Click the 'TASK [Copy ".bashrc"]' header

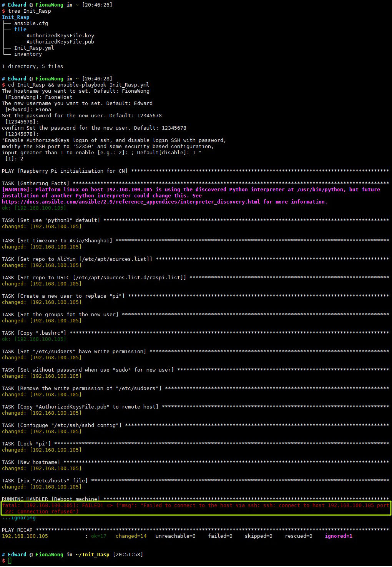pos(195,333)
